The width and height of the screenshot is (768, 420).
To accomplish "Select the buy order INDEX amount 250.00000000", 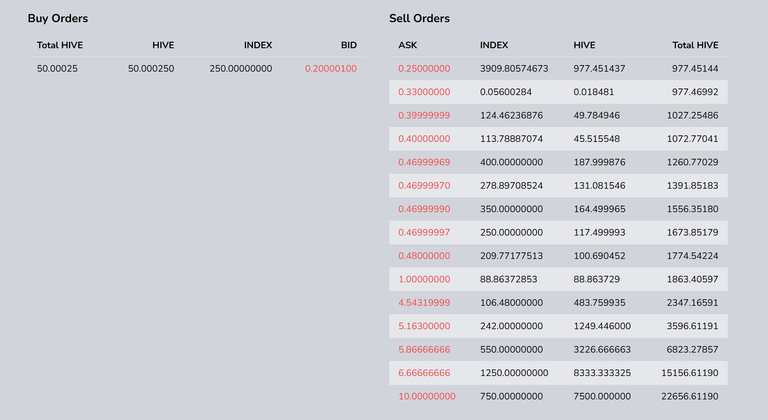I will pos(240,69).
